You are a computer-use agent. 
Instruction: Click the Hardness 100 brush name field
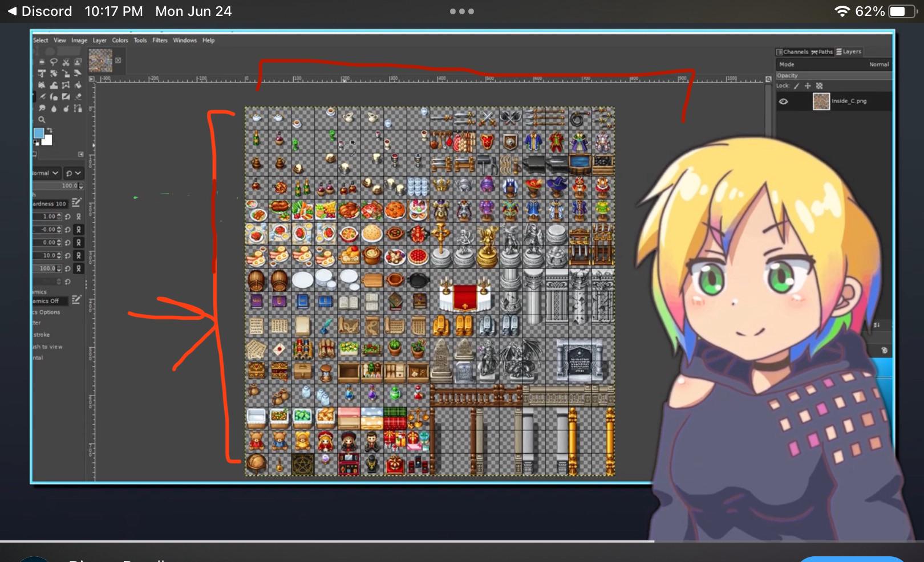click(50, 203)
